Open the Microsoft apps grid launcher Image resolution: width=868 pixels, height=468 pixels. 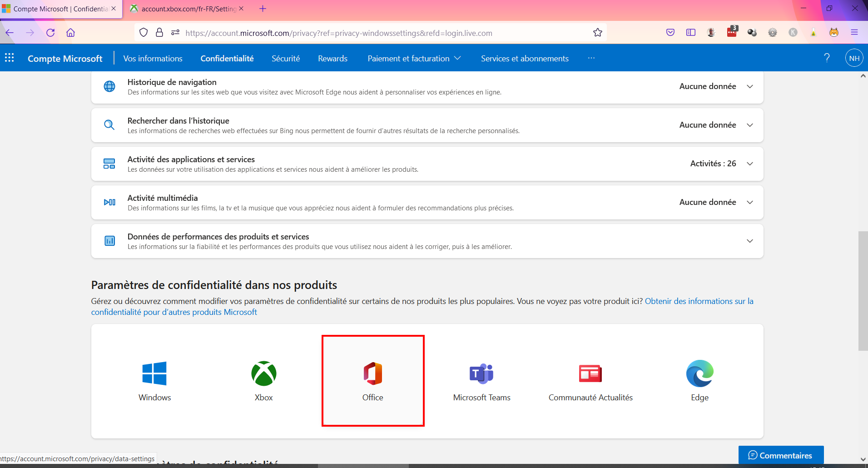10,58
